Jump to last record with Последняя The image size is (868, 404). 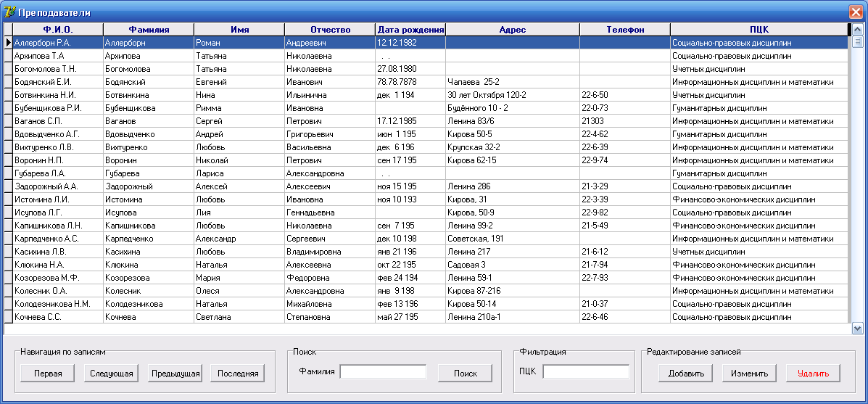pyautogui.click(x=238, y=374)
